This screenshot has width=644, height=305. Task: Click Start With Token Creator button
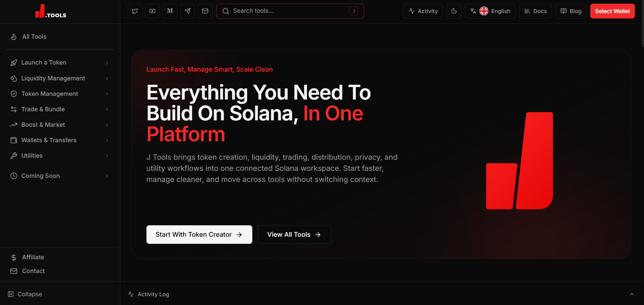pos(199,235)
